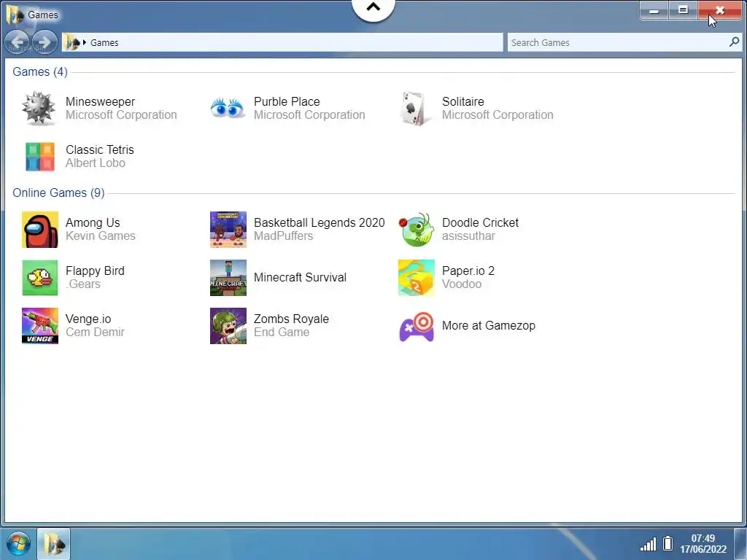Close the Games window

719,10
